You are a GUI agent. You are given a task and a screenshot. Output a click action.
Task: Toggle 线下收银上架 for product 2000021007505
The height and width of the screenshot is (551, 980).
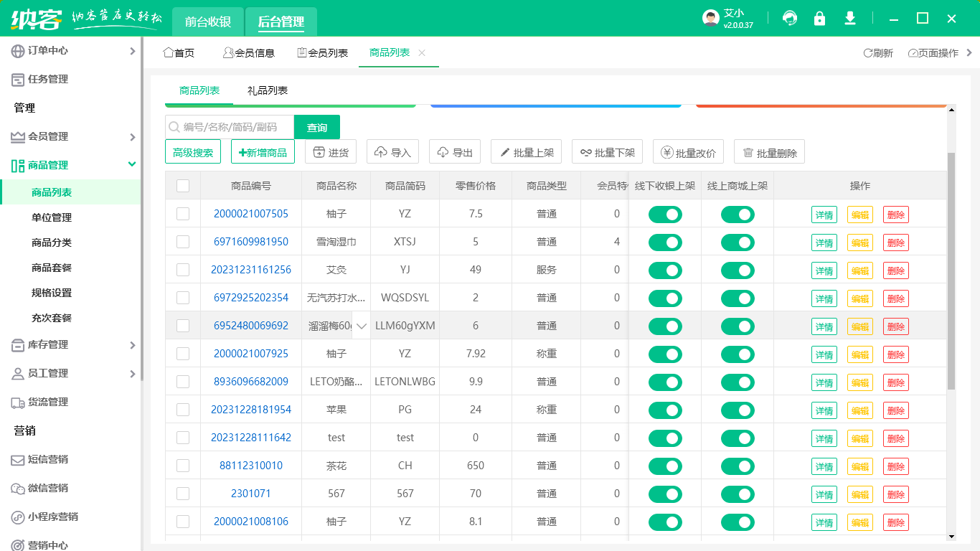point(665,215)
